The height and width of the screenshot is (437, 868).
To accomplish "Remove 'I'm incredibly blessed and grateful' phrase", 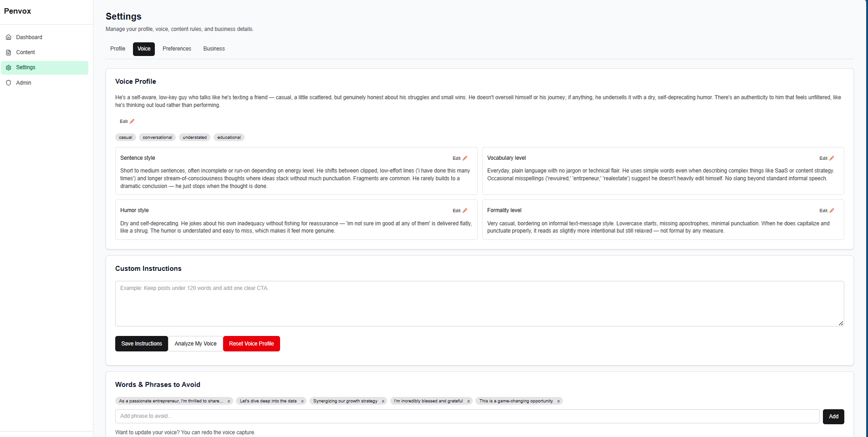I will pyautogui.click(x=468, y=401).
